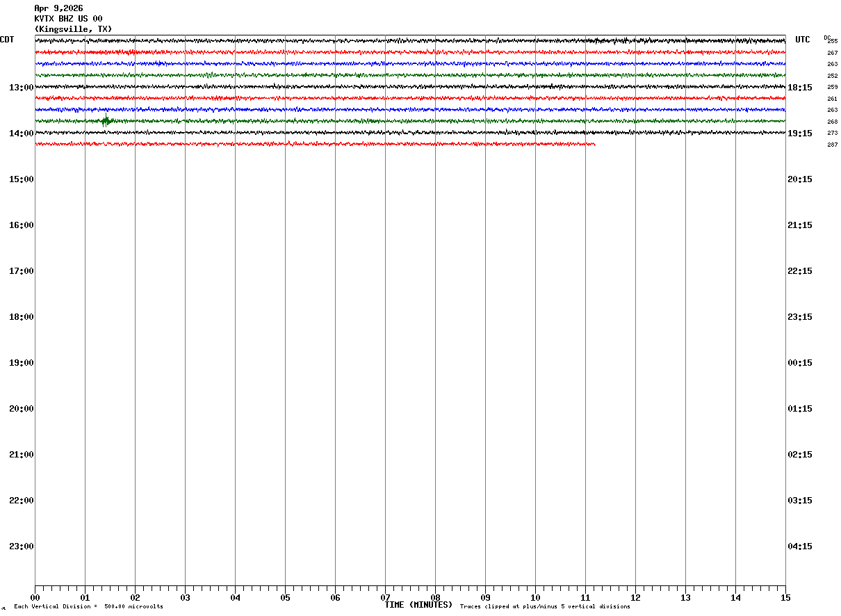
Task: Click the 15:00 CDT time label
Action: 22,179
